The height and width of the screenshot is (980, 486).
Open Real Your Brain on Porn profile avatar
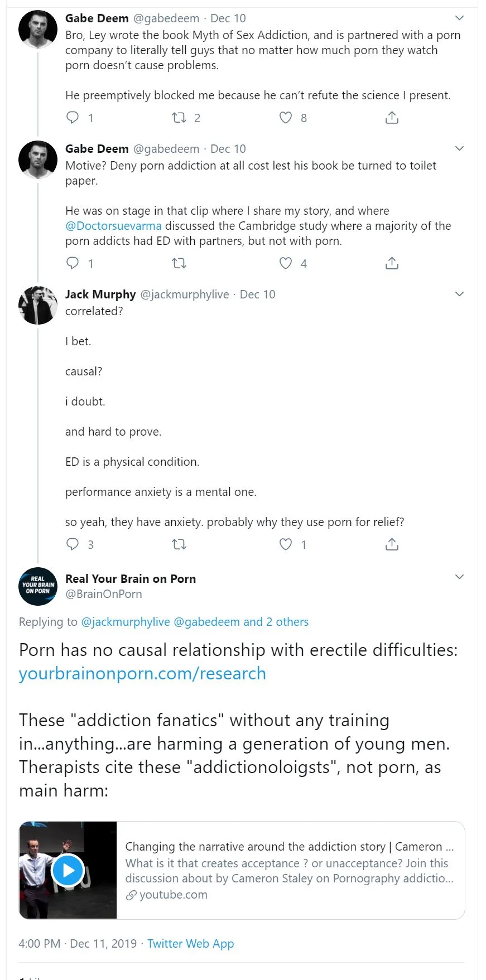pyautogui.click(x=38, y=586)
